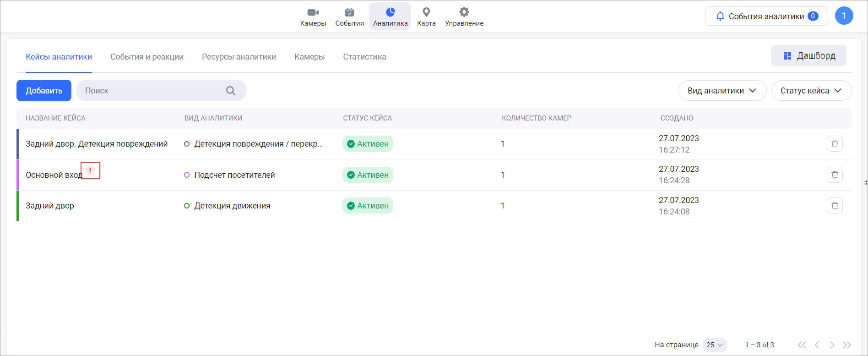This screenshot has width=868, height=356.
Task: Open the События calendar icon in navigation
Action: coord(349,16)
